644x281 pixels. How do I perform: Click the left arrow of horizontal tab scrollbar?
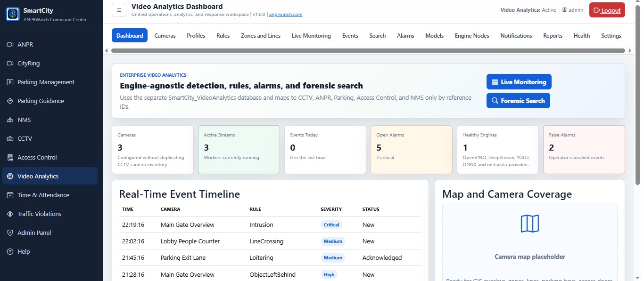pos(107,50)
